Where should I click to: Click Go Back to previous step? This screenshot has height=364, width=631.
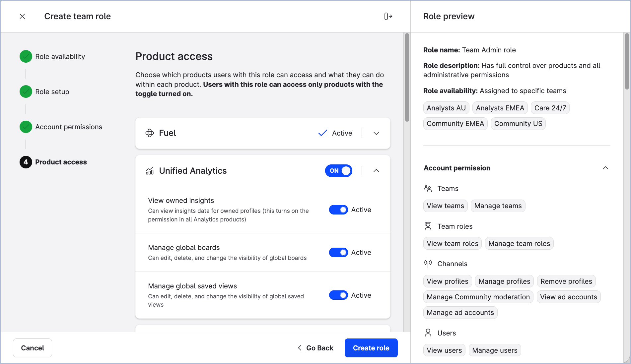[x=315, y=348]
